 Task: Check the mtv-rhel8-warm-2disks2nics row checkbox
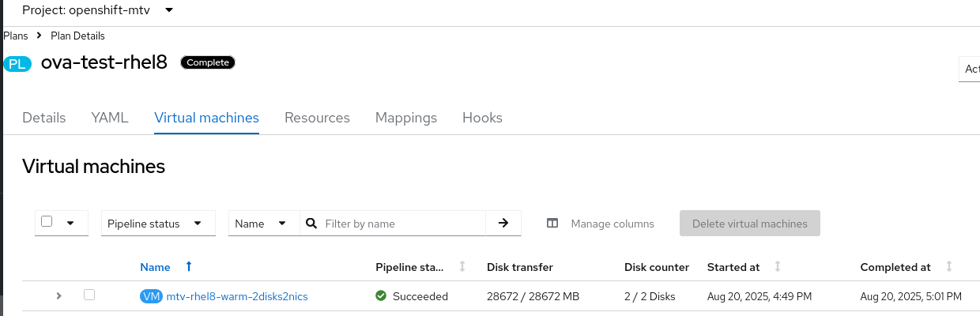click(89, 295)
